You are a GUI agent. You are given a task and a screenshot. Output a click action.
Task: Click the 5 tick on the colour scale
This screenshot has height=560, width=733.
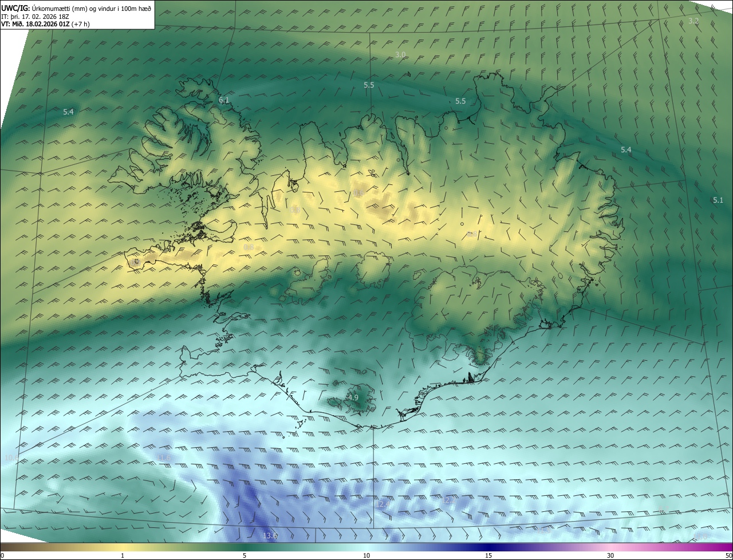coord(245,555)
